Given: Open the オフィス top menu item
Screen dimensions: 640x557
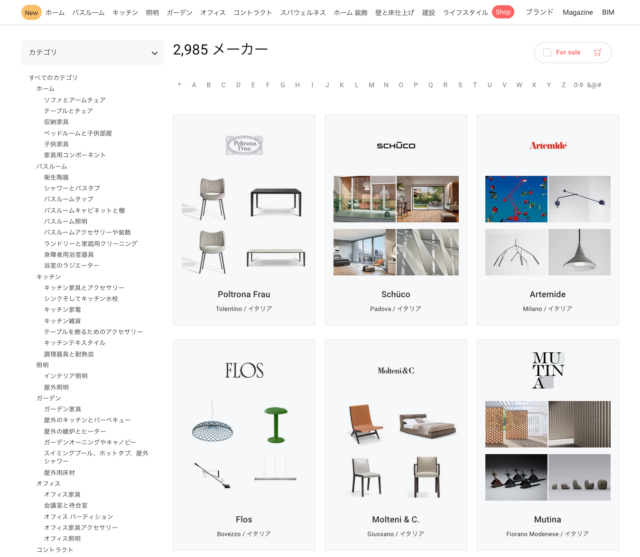Looking at the screenshot, I should 213,13.
